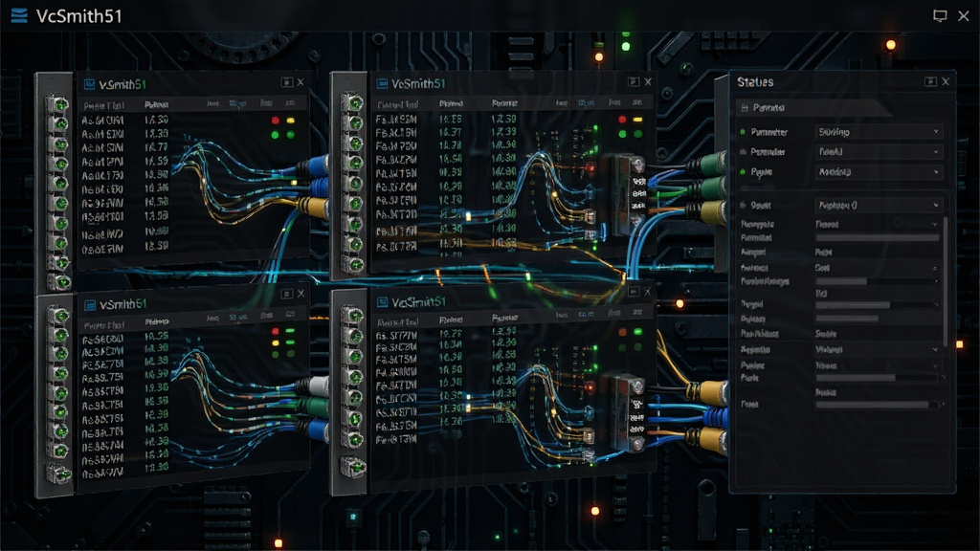The image size is (980, 551).
Task: Open the first Parameter dropdown in the Status panel
Action: (879, 132)
